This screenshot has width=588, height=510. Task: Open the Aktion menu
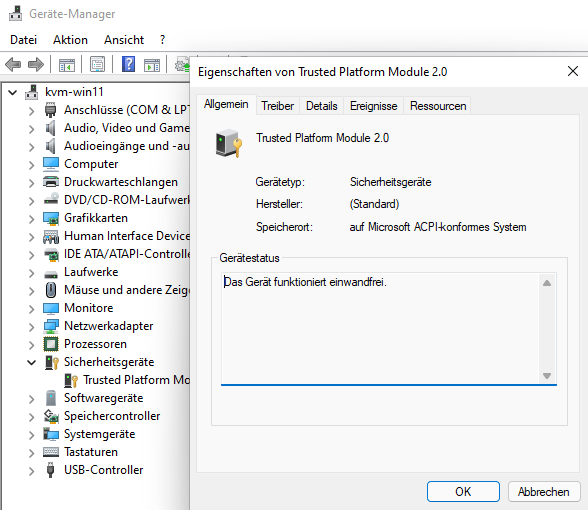70,40
